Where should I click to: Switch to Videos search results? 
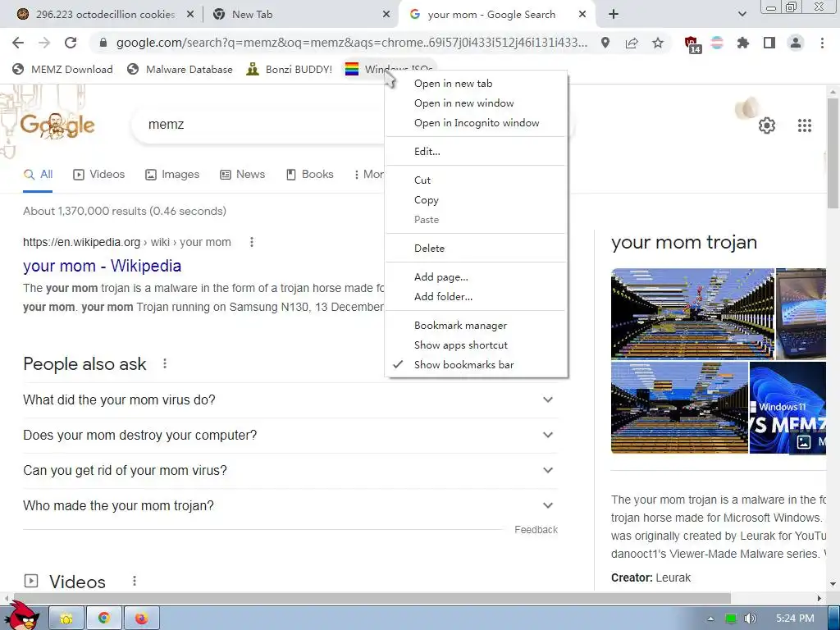98,175
